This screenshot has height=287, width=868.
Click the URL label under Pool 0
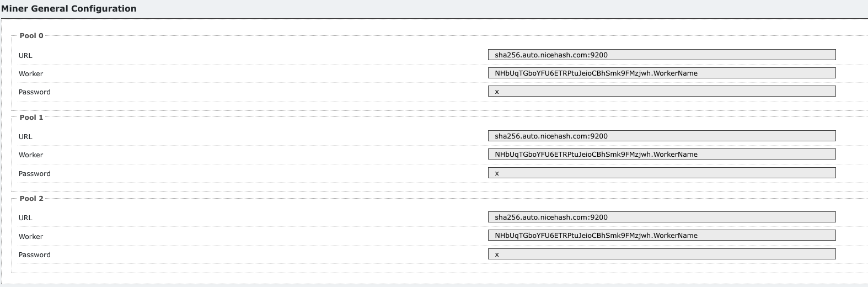click(25, 56)
